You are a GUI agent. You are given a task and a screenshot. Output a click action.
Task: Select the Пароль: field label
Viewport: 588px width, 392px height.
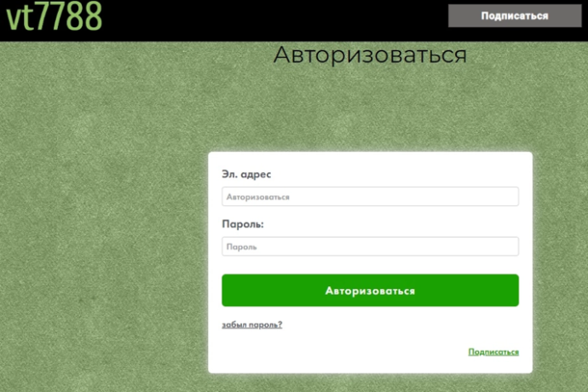[x=243, y=224]
